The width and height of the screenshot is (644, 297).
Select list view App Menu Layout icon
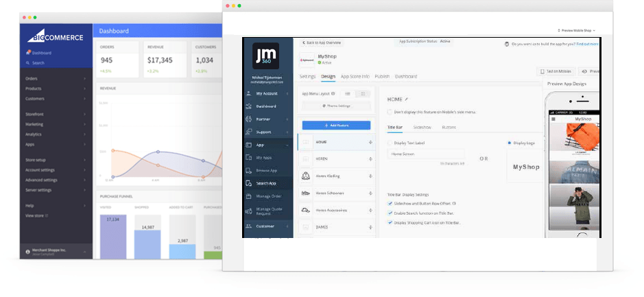coord(348,93)
